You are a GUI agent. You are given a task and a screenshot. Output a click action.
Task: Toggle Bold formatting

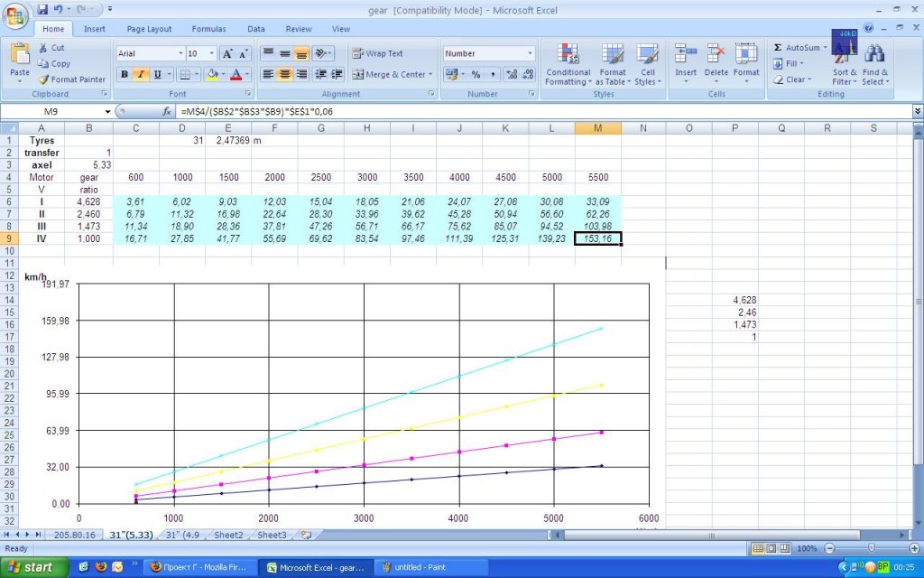tap(125, 75)
